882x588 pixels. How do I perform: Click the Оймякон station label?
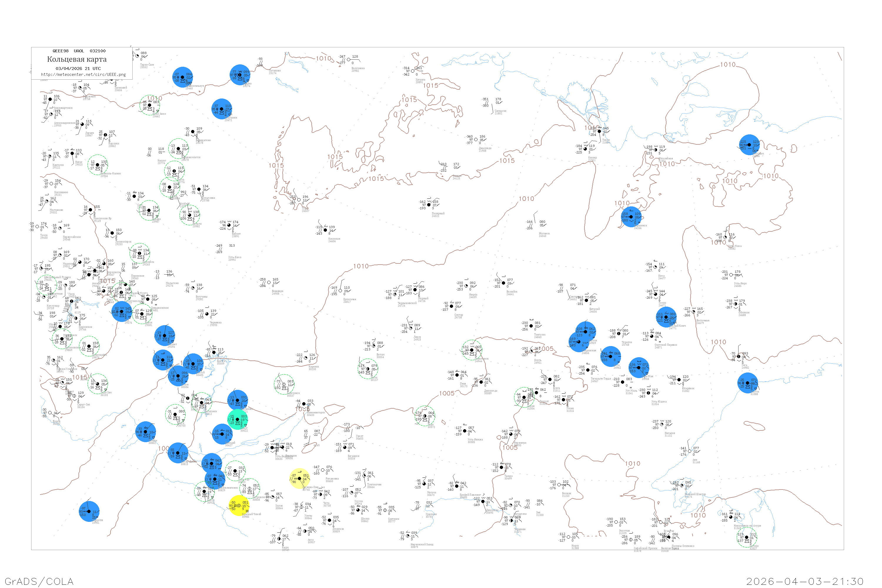click(744, 312)
